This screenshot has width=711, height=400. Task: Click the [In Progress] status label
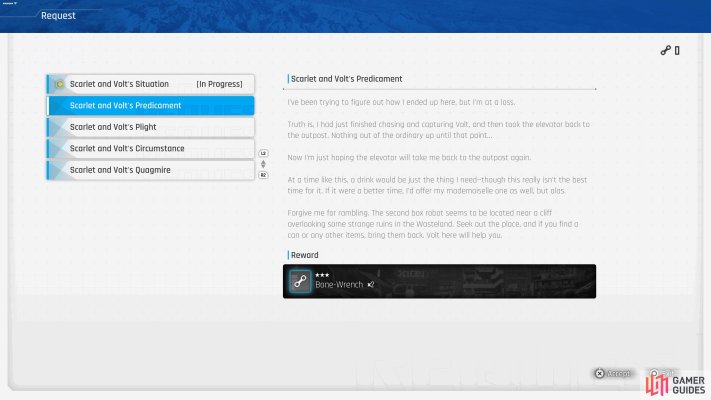coord(219,84)
